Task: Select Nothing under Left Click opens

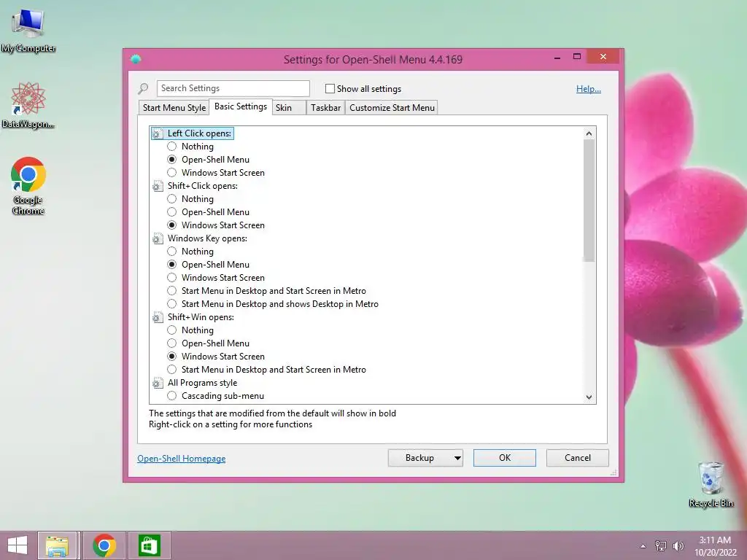Action: (x=172, y=147)
